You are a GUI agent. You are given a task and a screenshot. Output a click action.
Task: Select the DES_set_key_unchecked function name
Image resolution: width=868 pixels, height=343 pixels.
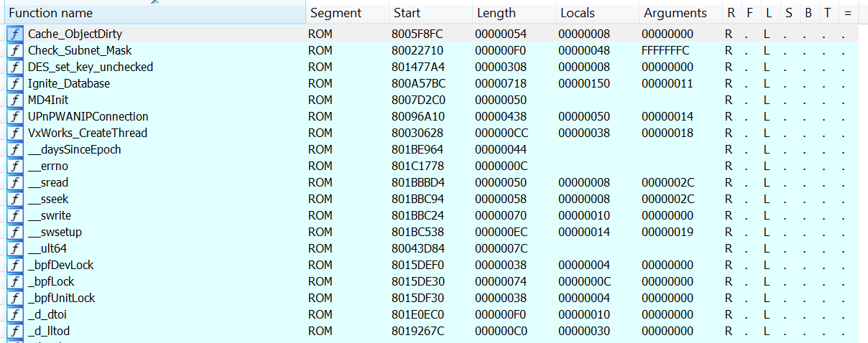coord(91,67)
